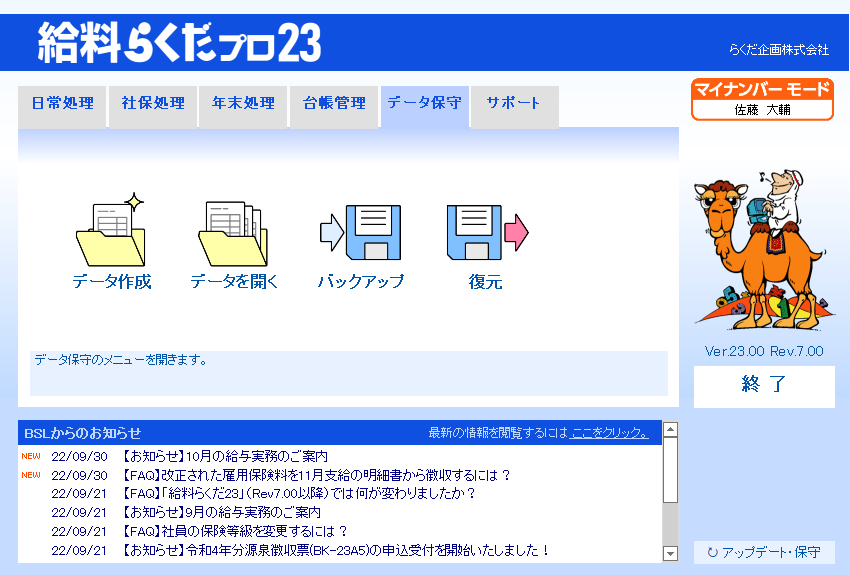Open the 社保処理 tab
850x575 pixels.
point(153,106)
